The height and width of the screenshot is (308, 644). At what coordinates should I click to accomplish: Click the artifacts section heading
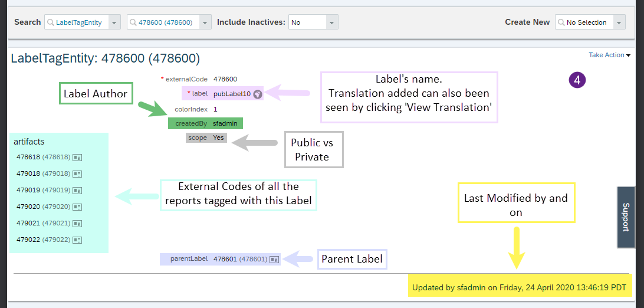tap(29, 142)
